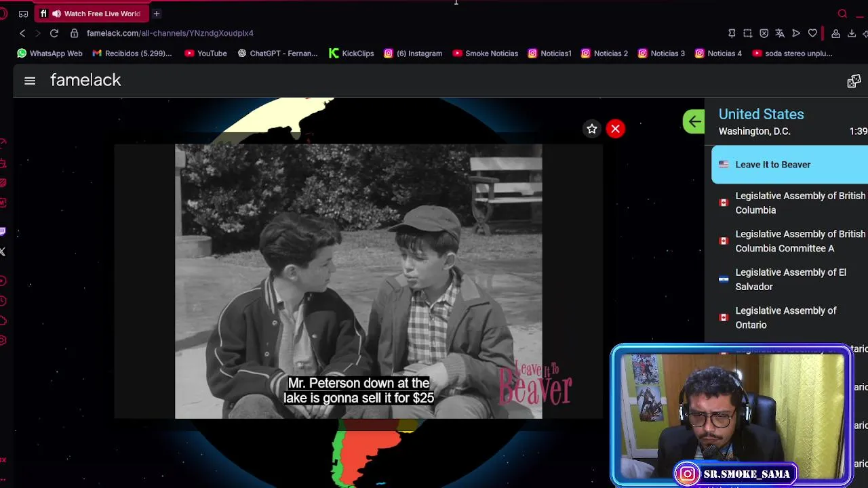Click the search magnifier icon at top right

coord(842,14)
